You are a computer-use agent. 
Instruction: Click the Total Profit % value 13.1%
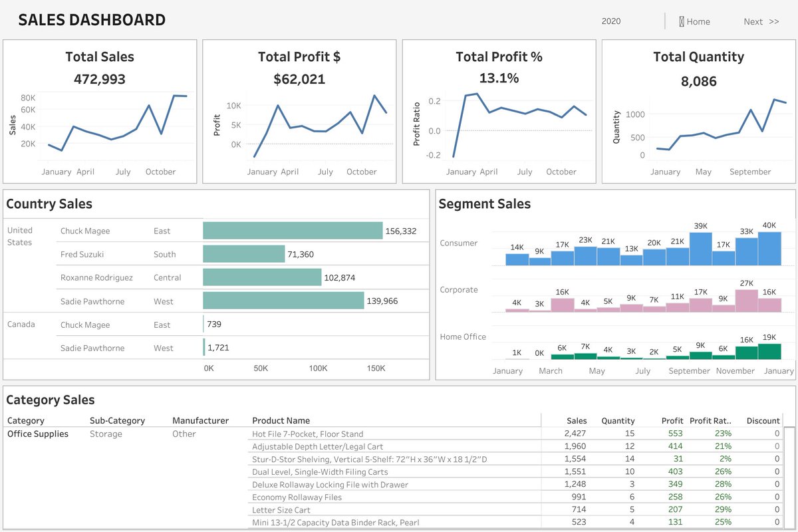click(499, 78)
